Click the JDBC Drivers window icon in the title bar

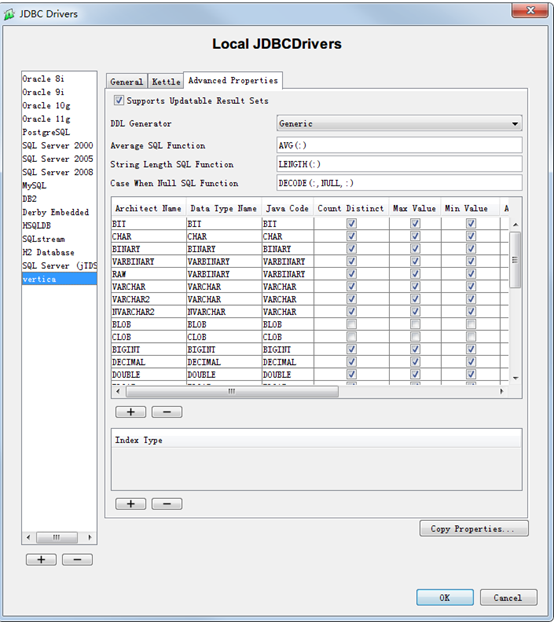(x=9, y=15)
